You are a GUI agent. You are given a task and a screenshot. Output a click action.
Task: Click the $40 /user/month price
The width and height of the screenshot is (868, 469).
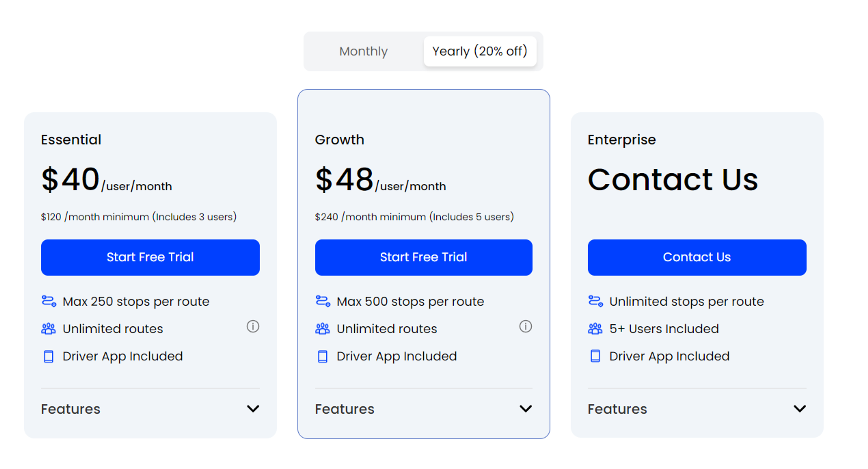106,180
